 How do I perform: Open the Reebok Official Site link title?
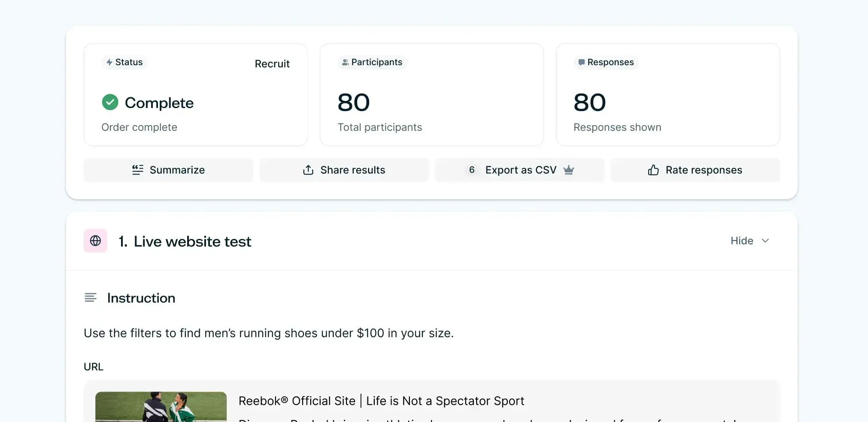pyautogui.click(x=381, y=401)
